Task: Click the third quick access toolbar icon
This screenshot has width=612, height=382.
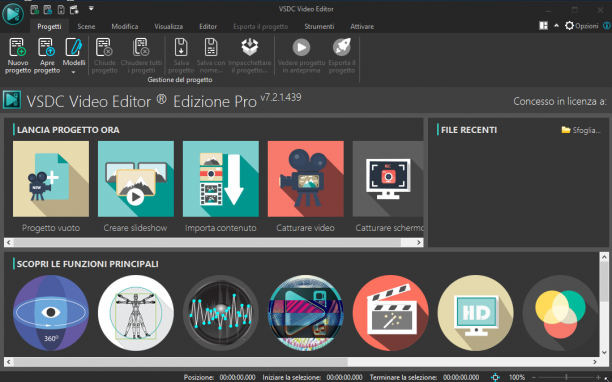Action: (61, 9)
